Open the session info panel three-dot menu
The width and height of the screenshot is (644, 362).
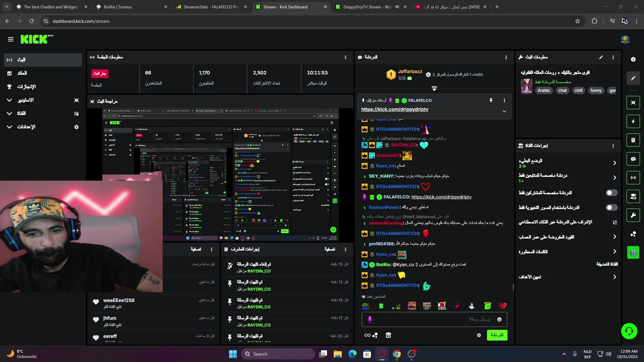click(345, 57)
